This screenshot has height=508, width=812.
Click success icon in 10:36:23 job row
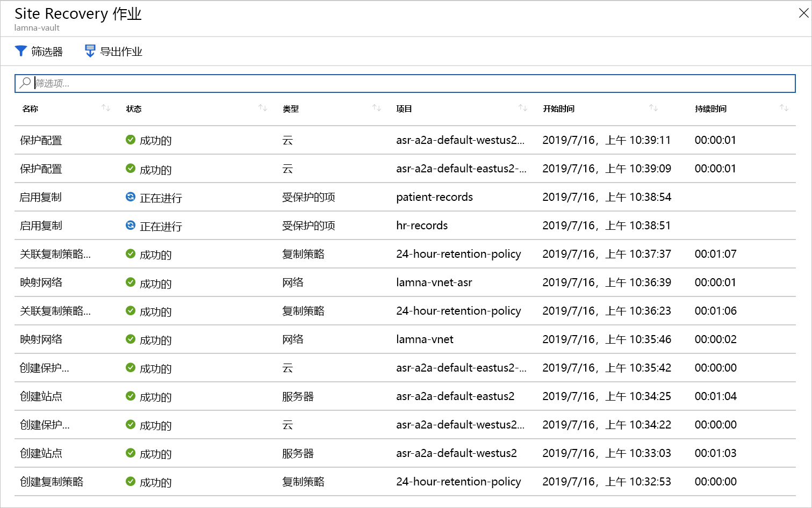click(x=131, y=310)
